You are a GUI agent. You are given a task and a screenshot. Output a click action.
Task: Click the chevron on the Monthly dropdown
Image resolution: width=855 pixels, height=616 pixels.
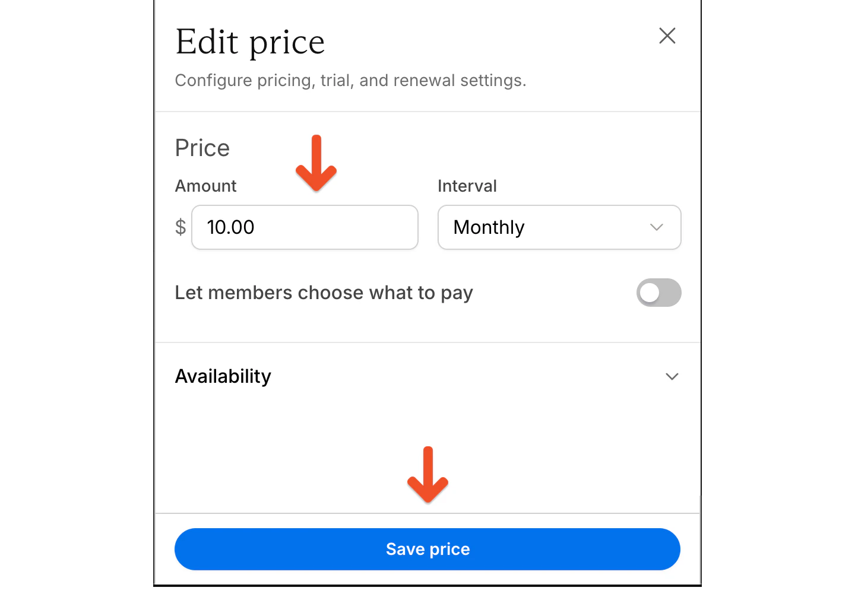pyautogui.click(x=656, y=227)
